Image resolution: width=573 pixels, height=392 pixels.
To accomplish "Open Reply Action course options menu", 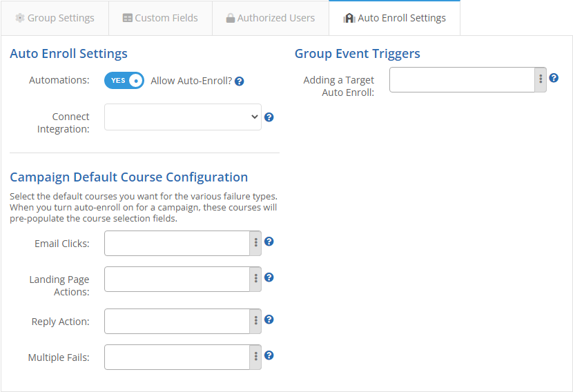I will 255,321.
